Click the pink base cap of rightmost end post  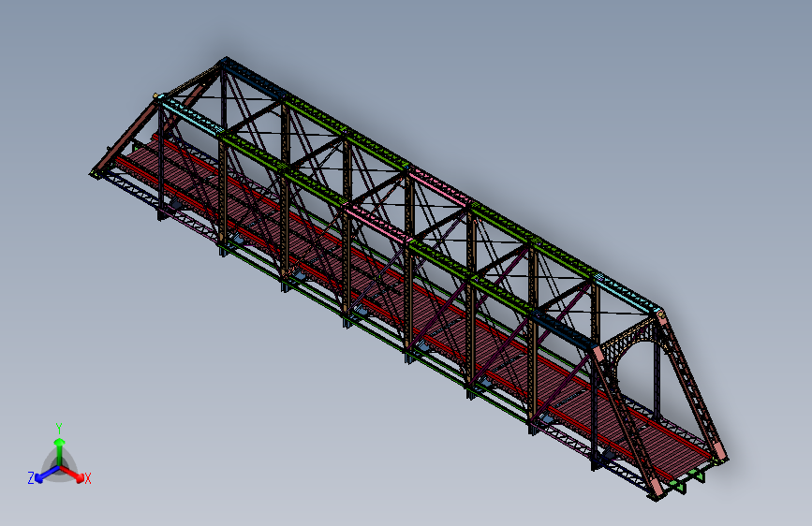click(x=721, y=454)
